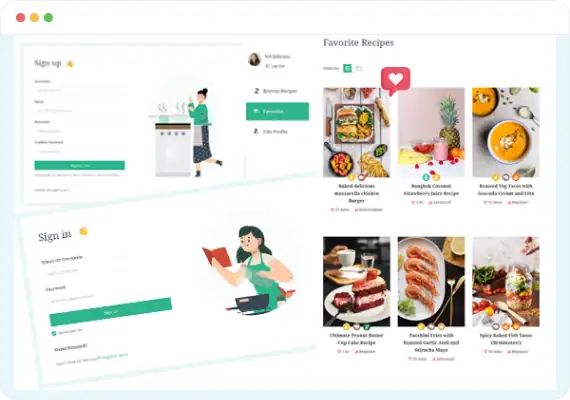
Task: Click the logout arrow icon
Action: (x=267, y=66)
